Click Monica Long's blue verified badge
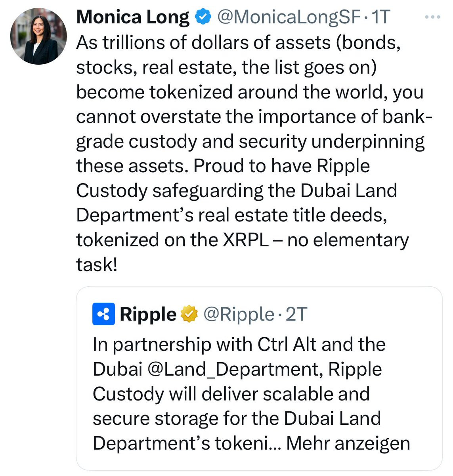Viewport: 453px width, 476px height. pos(203,17)
